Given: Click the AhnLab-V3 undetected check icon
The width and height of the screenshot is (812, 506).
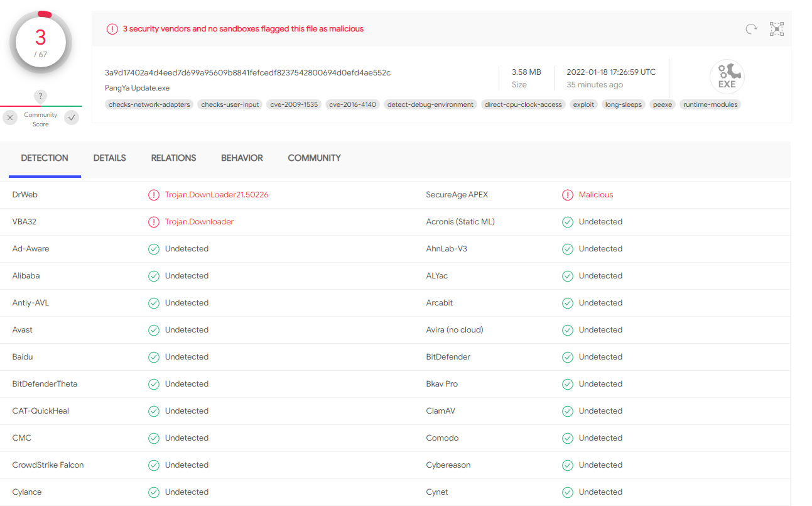Looking at the screenshot, I should 568,249.
